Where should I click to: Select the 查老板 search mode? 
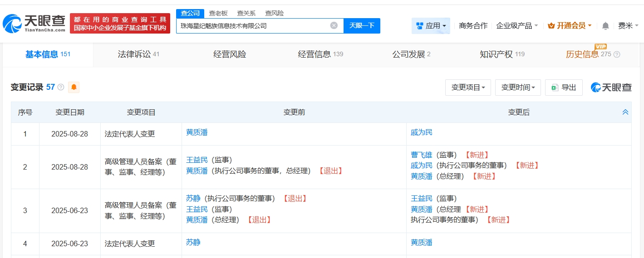[x=218, y=13]
